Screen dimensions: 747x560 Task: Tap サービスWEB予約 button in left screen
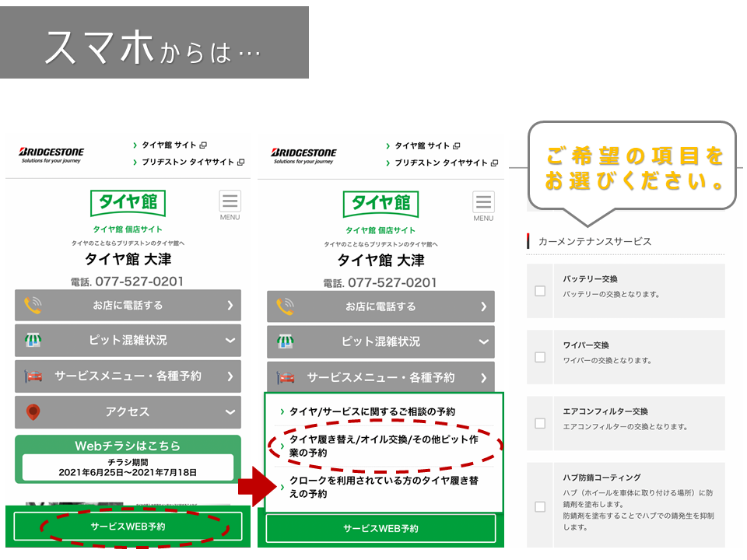(x=128, y=527)
